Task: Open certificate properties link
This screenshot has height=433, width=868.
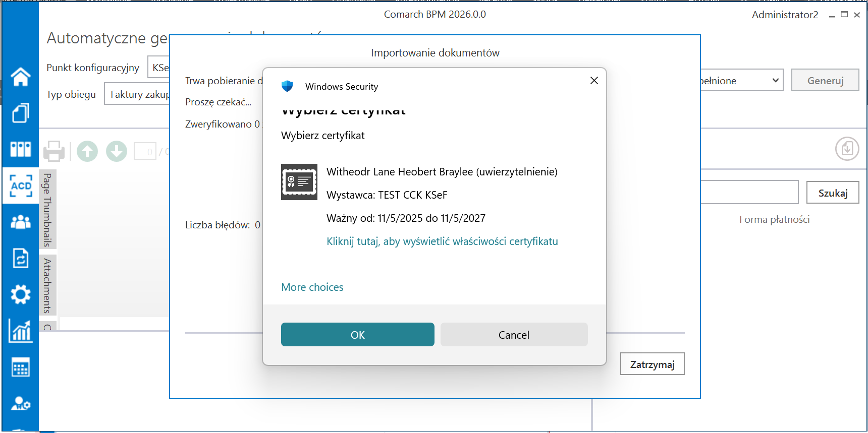Action: [x=443, y=241]
